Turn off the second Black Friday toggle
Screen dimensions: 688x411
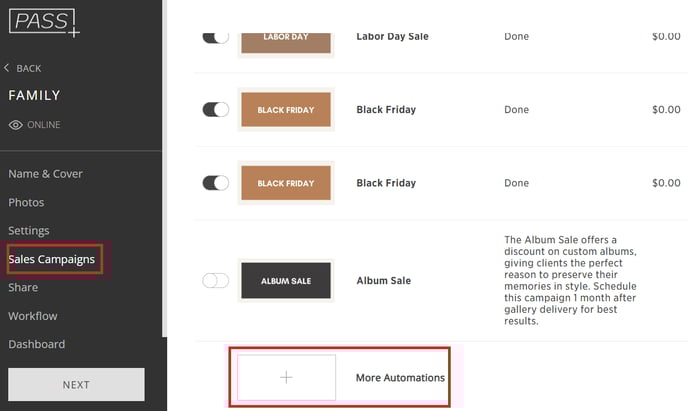(215, 183)
